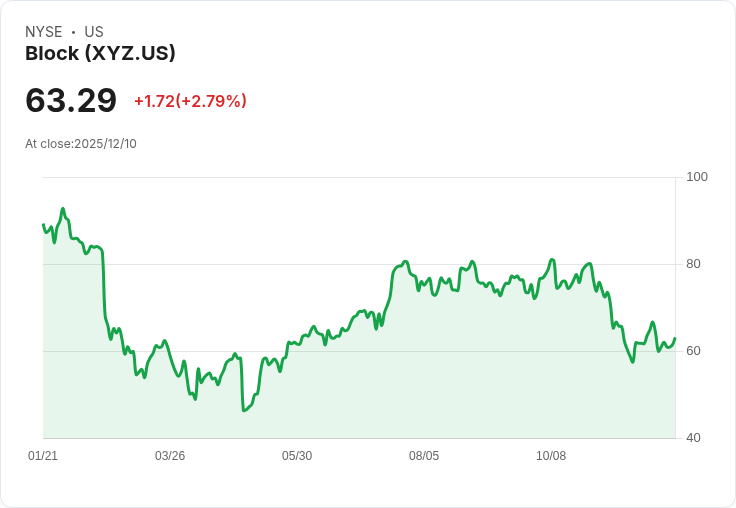The image size is (736, 508).
Task: Click the 01/21 date axis label
Action: coord(43,456)
